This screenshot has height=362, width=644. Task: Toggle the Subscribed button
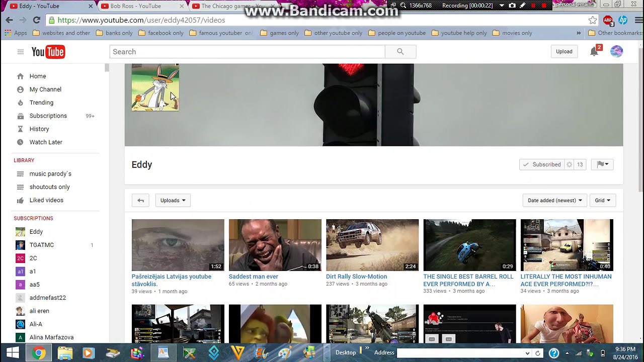pyautogui.click(x=541, y=164)
